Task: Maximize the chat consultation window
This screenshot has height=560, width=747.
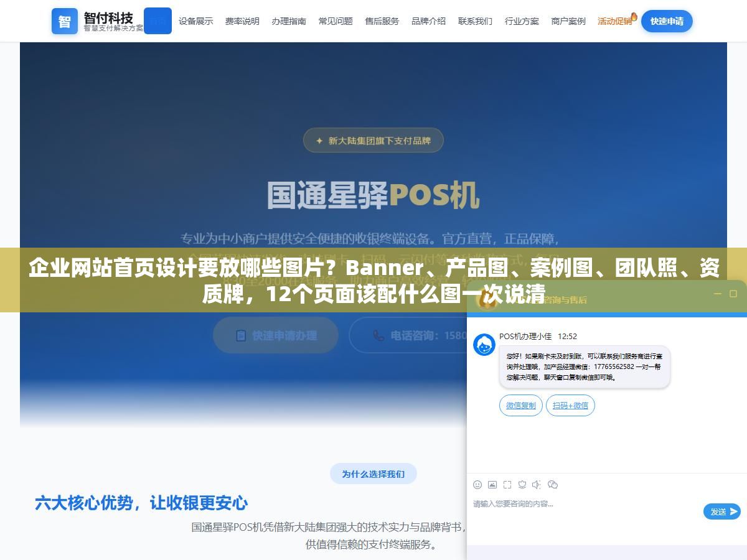Action: pos(733,294)
